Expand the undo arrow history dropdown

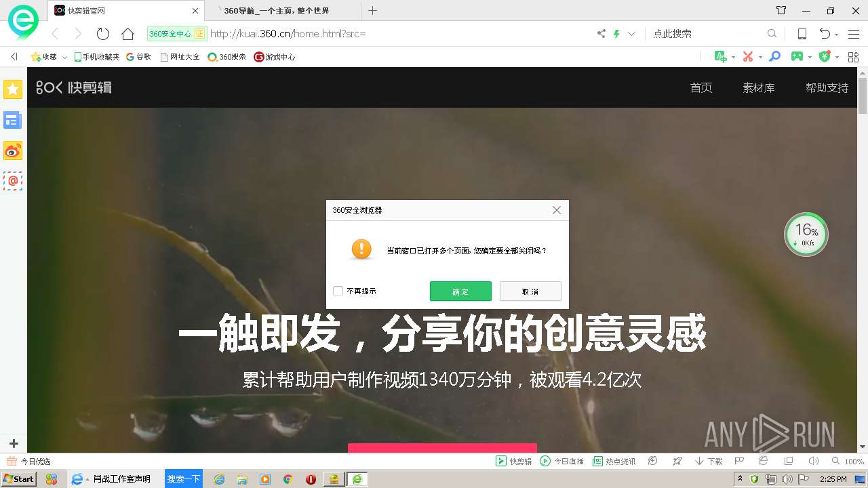[x=837, y=35]
